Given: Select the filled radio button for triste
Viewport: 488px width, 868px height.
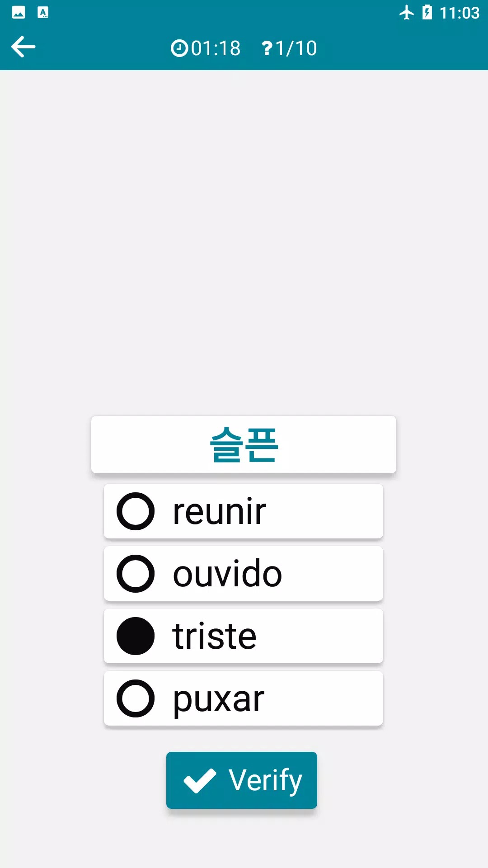Looking at the screenshot, I should (x=136, y=636).
